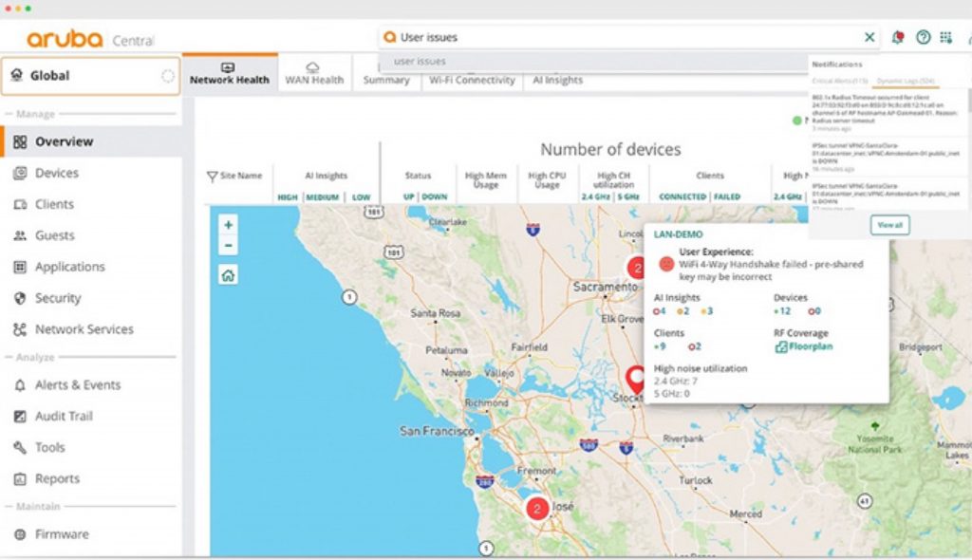
Task: Click the notifications panel scrollbar
Action: (x=968, y=101)
